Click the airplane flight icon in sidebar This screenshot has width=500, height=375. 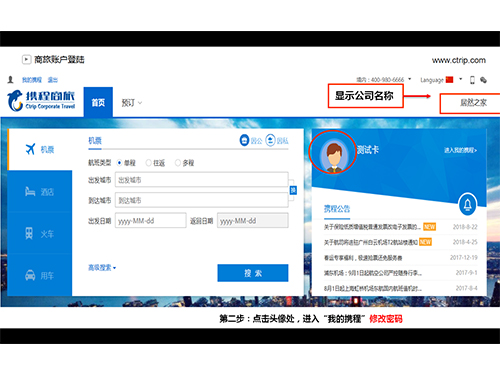coord(30,149)
